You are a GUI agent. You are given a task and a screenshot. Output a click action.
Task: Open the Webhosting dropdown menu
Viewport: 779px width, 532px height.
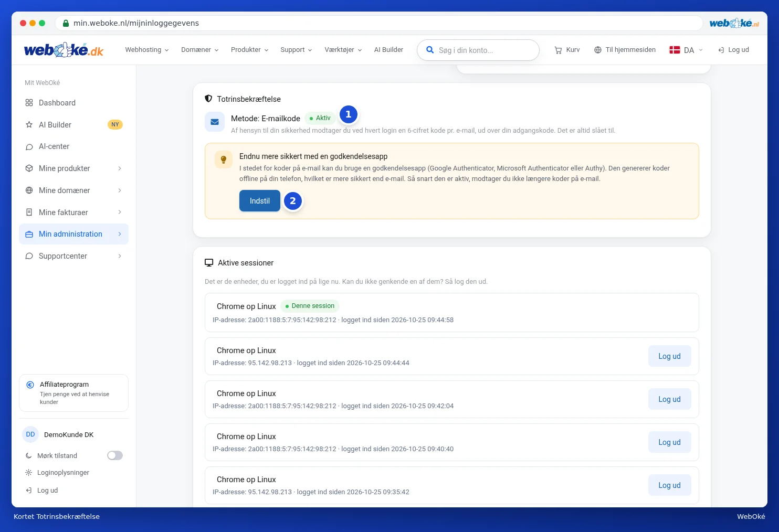[x=147, y=50]
